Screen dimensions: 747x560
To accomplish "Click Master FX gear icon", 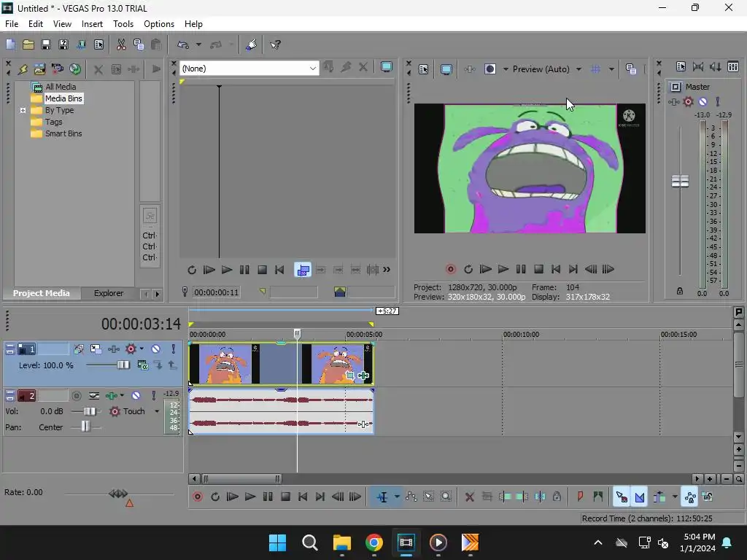I will (x=689, y=101).
